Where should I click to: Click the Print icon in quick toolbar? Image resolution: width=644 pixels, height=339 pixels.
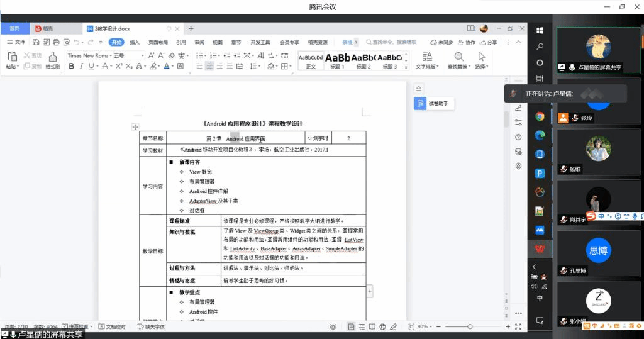pyautogui.click(x=57, y=42)
